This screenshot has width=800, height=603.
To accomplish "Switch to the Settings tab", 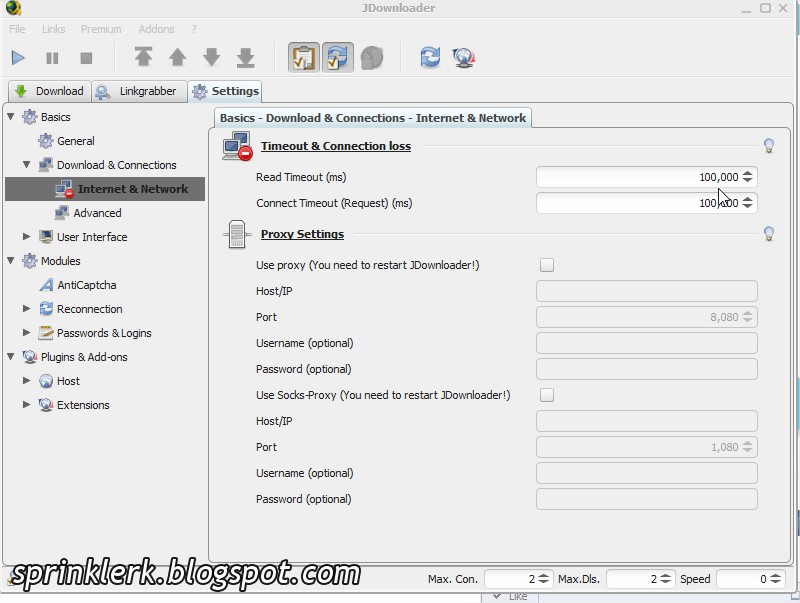I will click(x=225, y=91).
